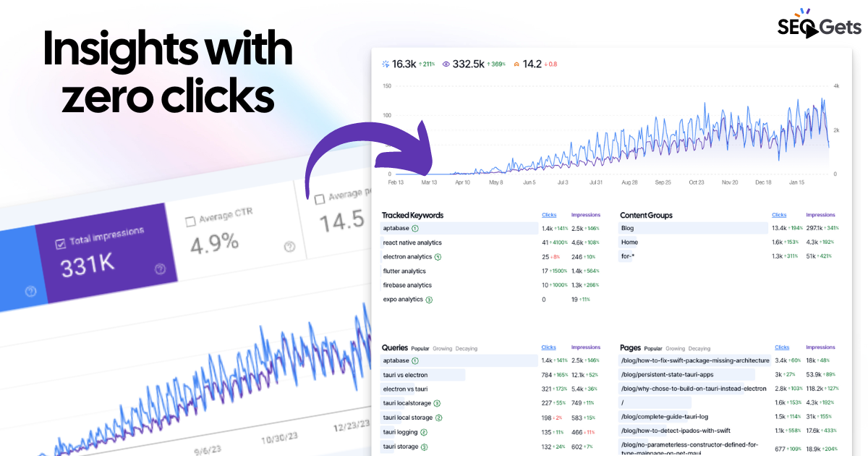
Task: Click the Content Groups heading
Action: pyautogui.click(x=647, y=215)
